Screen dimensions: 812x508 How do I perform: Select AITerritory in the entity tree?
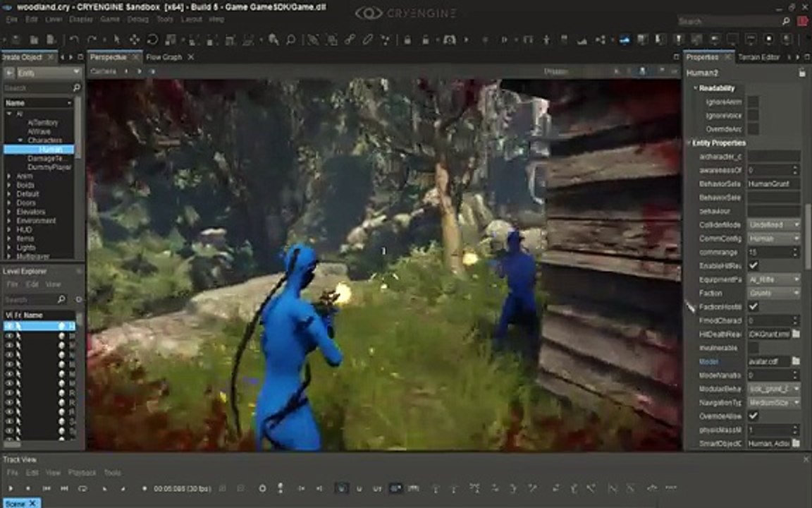point(43,122)
